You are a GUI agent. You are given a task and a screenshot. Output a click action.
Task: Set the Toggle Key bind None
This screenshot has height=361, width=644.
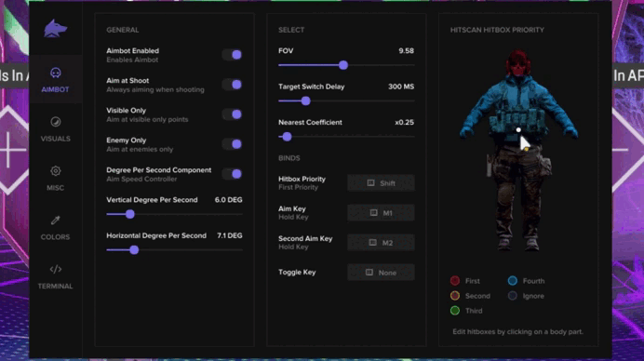click(381, 273)
